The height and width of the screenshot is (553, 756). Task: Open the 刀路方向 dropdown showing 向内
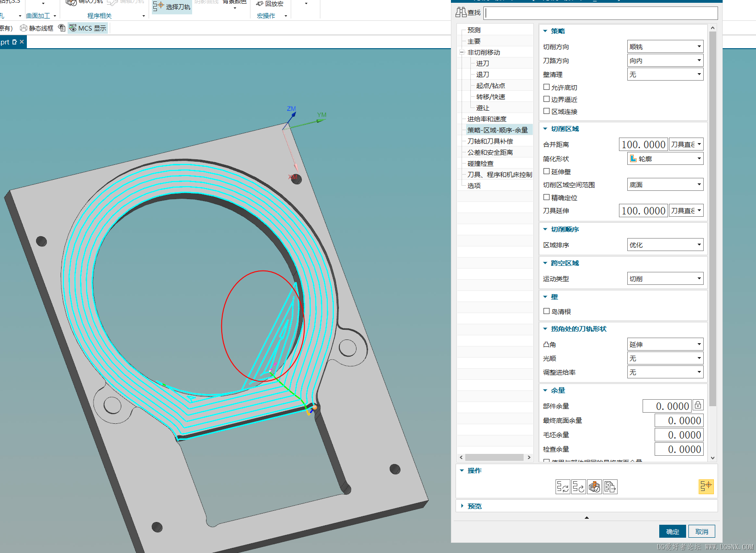click(665, 60)
